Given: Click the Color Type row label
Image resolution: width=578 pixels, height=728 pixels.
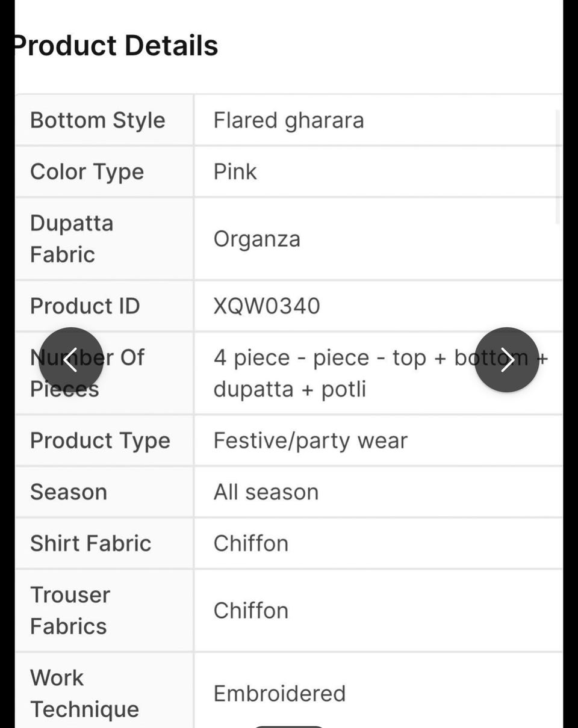Looking at the screenshot, I should point(87,171).
